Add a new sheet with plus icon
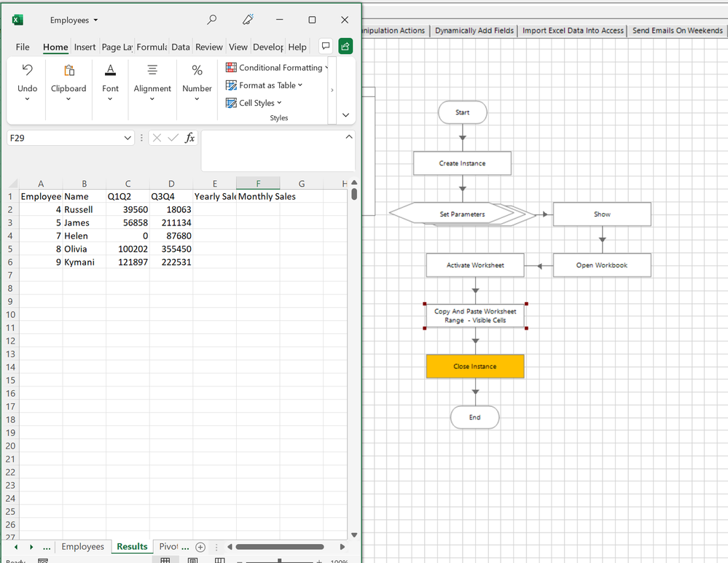The height and width of the screenshot is (563, 728). pos(200,547)
